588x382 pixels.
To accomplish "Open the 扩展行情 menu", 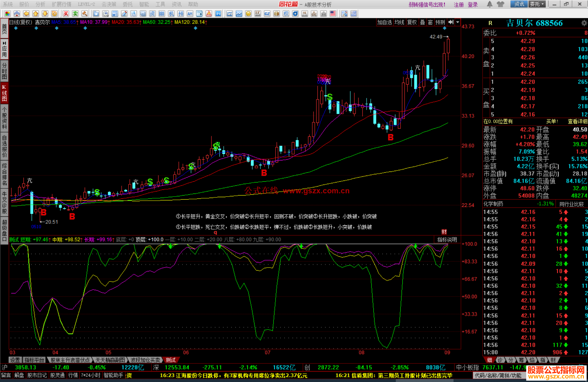I will 61,4.
